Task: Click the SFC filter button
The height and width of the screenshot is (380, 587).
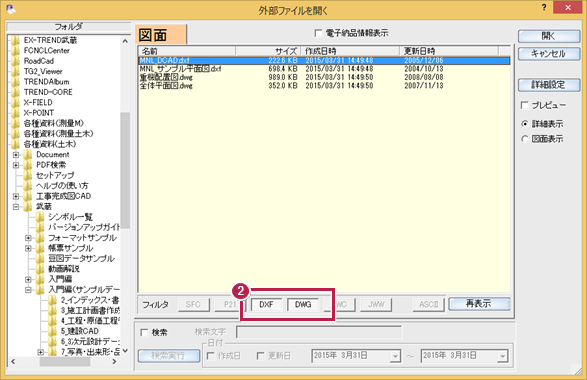Action: pos(193,304)
